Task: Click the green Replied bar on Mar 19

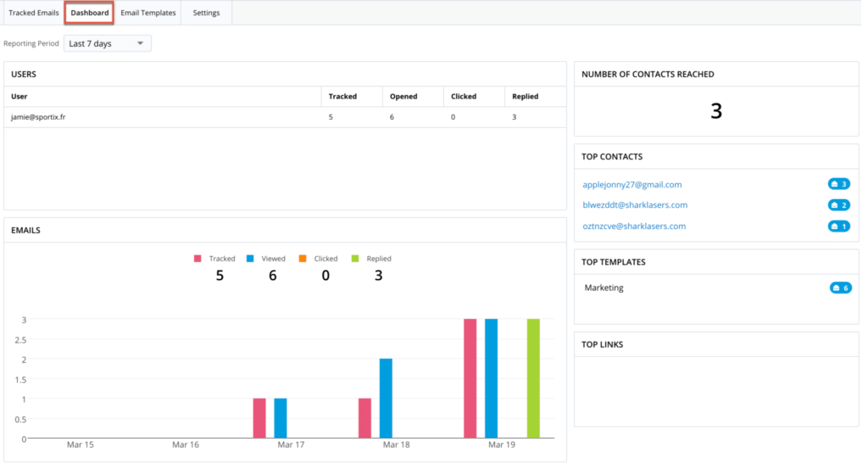Action: click(533, 378)
